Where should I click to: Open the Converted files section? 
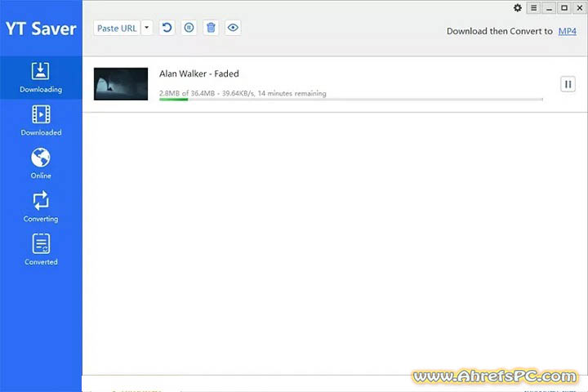pos(41,250)
